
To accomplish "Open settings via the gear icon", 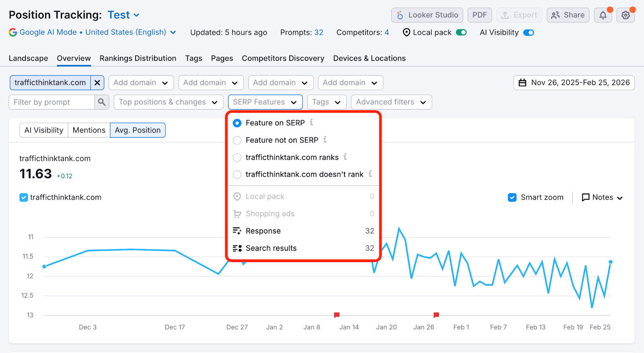I will (625, 15).
